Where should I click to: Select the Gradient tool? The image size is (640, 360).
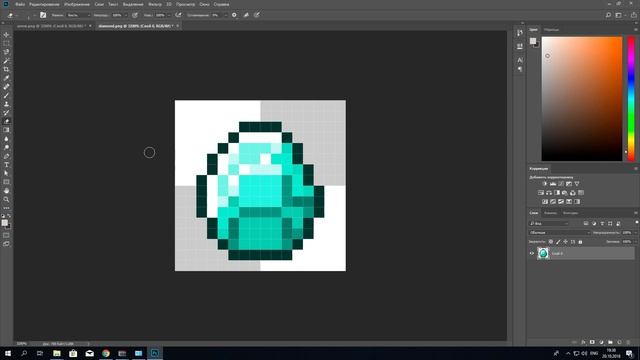tap(6, 130)
